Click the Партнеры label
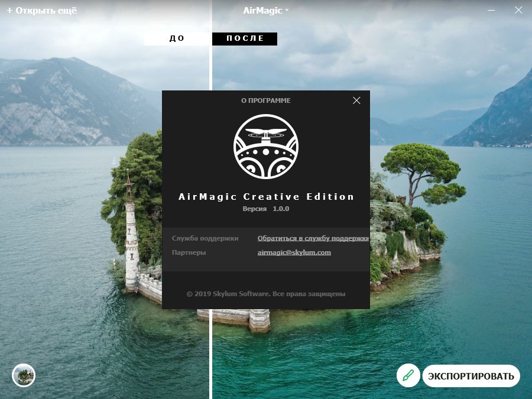Screen dimensions: 532x399 (x=189, y=252)
